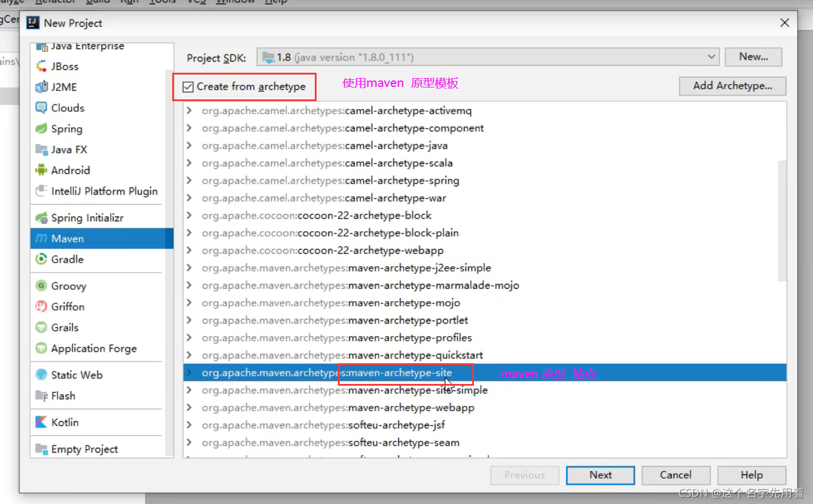Select the Gradle icon
Viewport: 813px width, 504px height.
click(41, 259)
